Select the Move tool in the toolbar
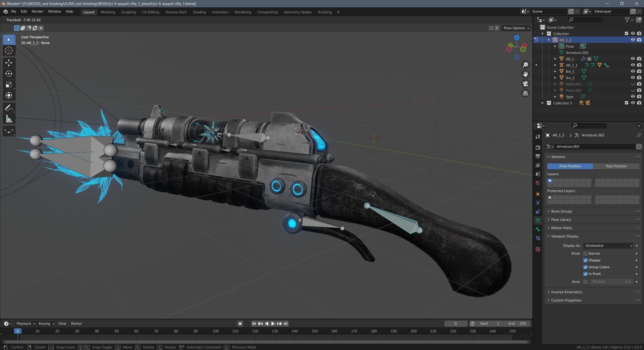This screenshot has height=350, width=644. (x=9, y=63)
